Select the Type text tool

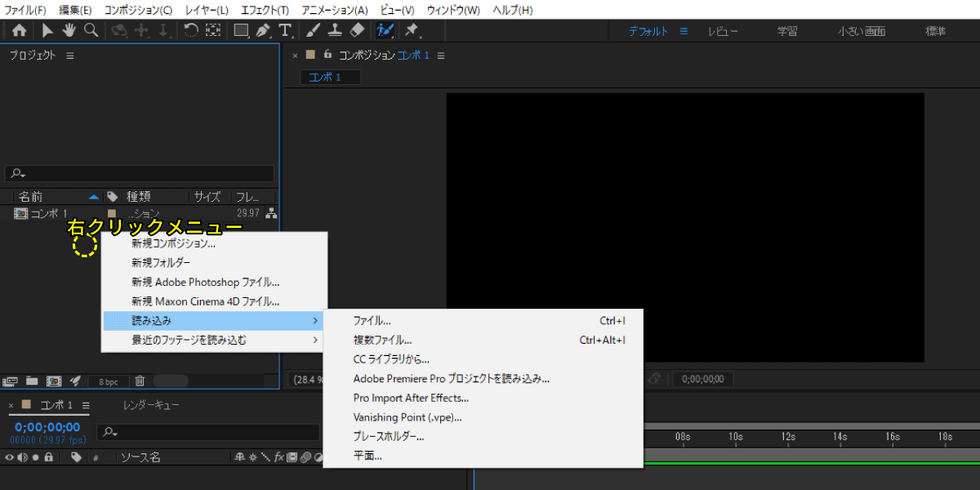pyautogui.click(x=285, y=30)
